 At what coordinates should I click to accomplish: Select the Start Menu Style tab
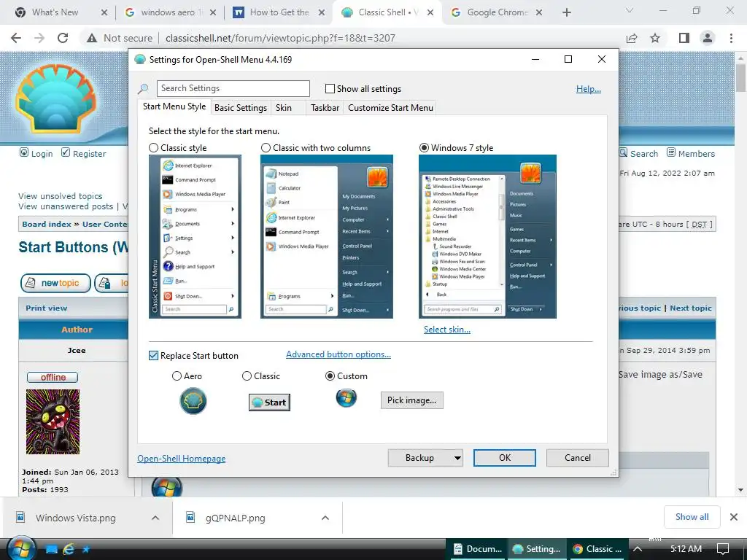(174, 106)
